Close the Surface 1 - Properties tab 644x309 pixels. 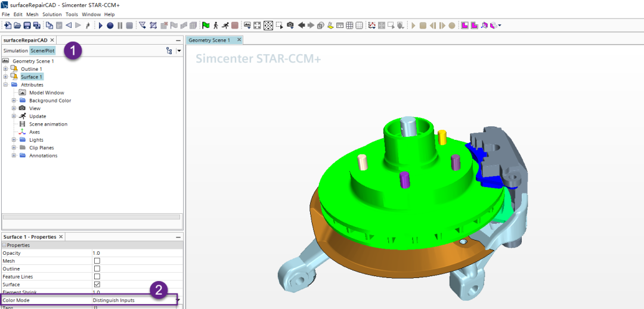pos(61,237)
